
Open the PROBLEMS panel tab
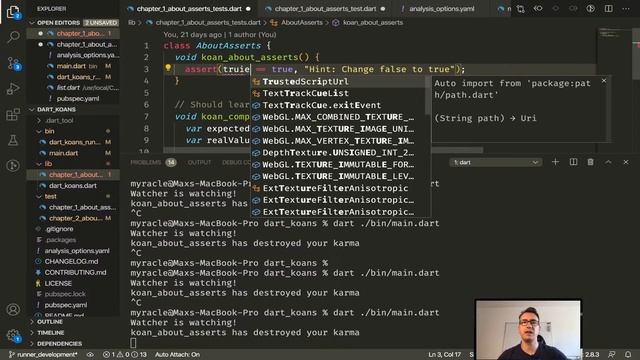[146, 162]
